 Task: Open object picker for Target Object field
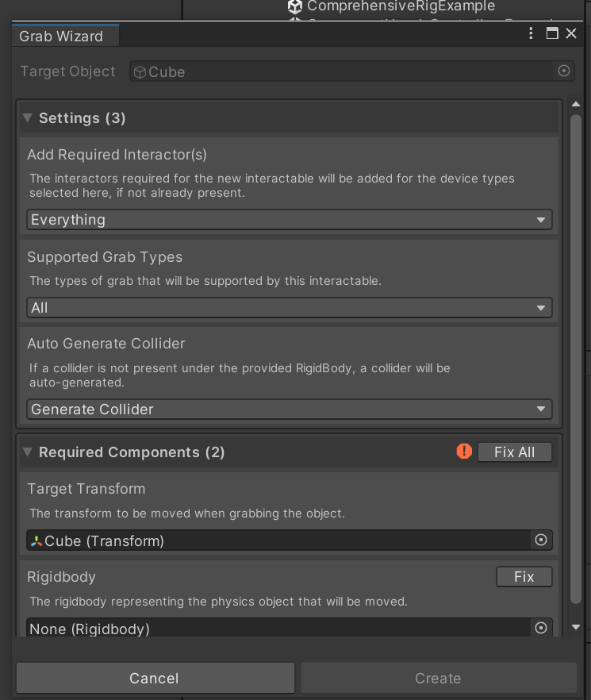[x=564, y=71]
